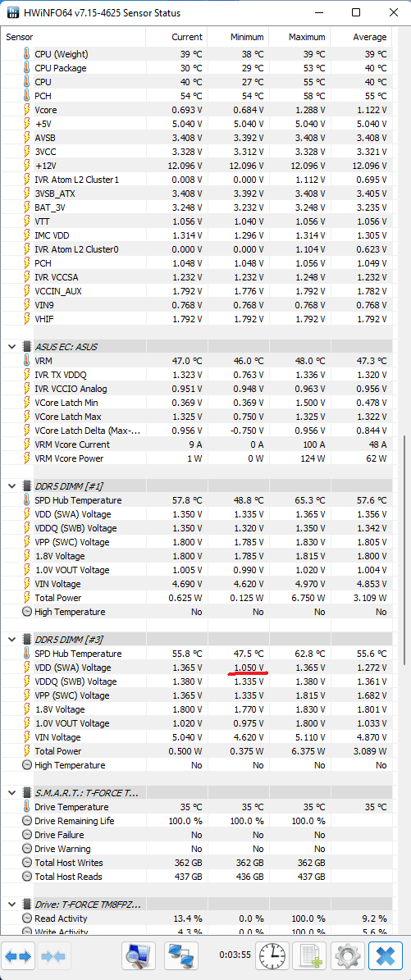Viewport: 411px width, 980px height.
Task: Click the chip icon of DDR5 DIMM [#1]
Action: [x=27, y=485]
